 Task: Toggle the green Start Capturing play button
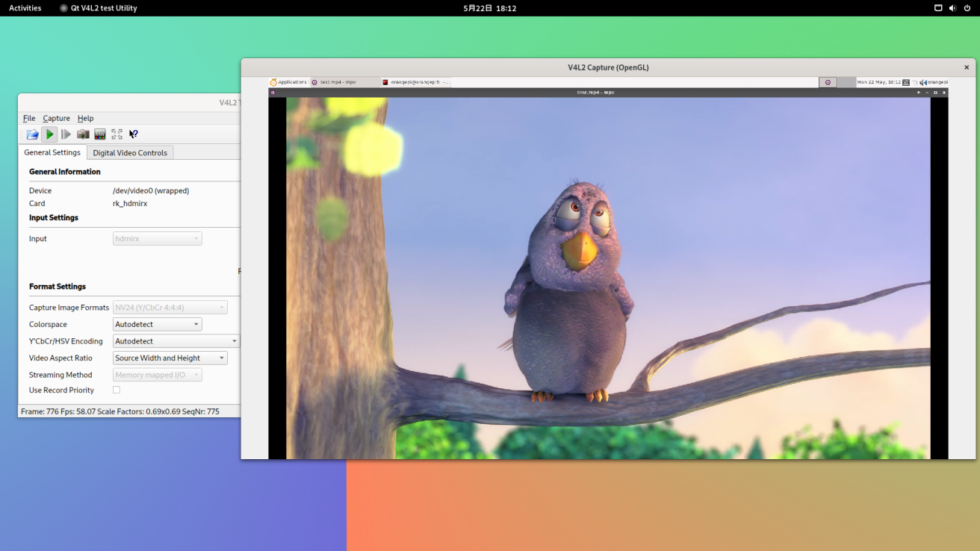coord(49,134)
